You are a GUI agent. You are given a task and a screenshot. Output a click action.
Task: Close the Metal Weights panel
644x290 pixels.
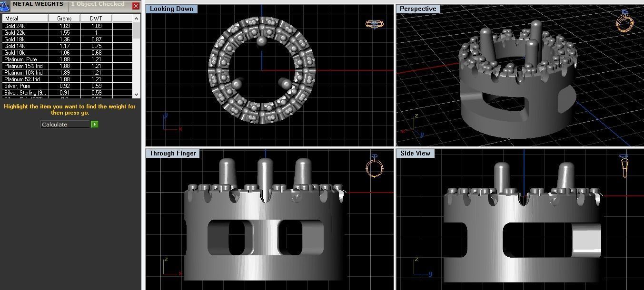(136, 6)
